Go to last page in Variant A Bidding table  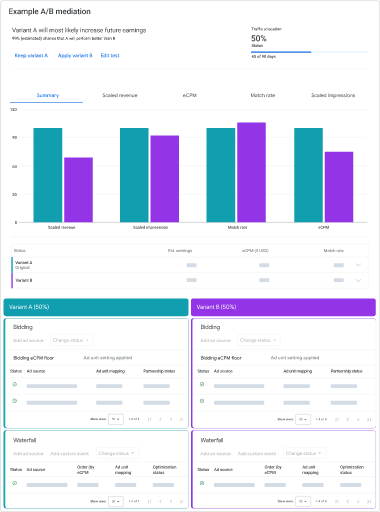181,419
